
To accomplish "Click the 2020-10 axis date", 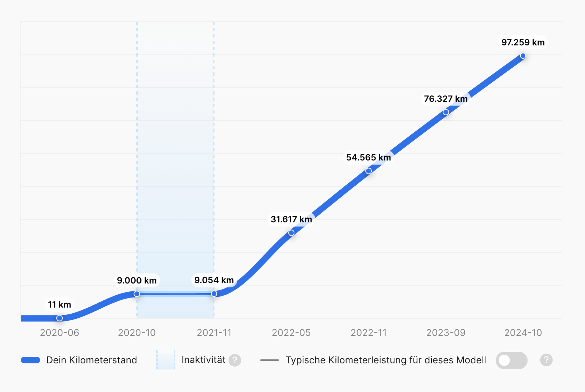I will click(137, 333).
